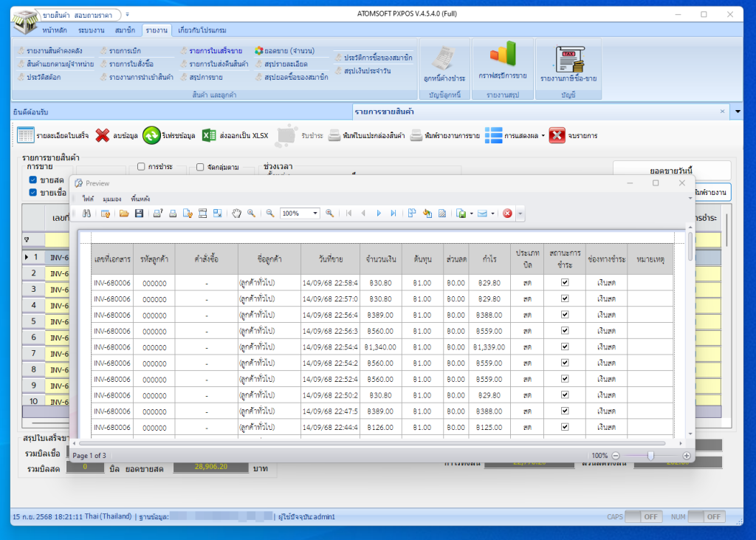
Task: Toggle the ขายเชื่อ checkbox
Action: coord(32,193)
